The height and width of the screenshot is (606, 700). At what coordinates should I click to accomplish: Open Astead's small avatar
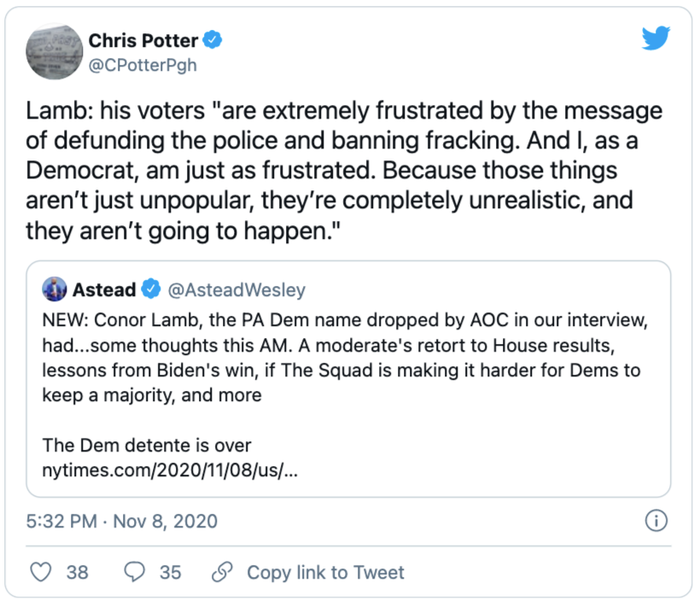(55, 290)
